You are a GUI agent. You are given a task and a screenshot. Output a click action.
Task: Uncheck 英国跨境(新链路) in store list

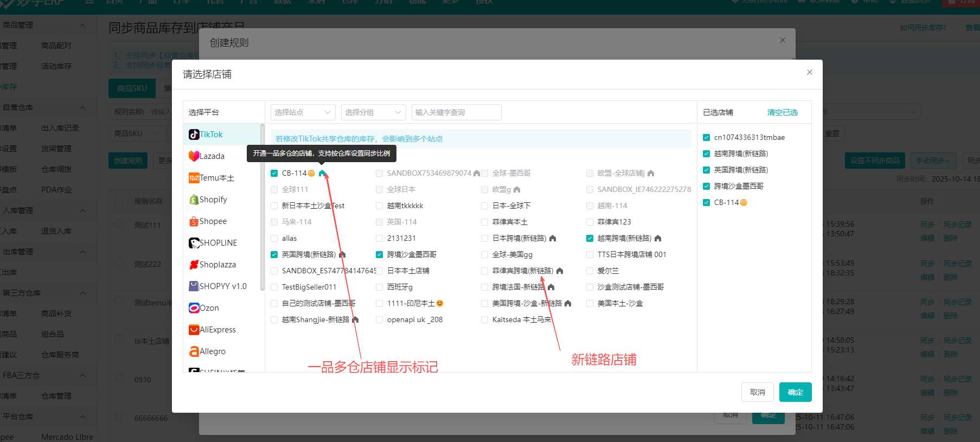point(274,254)
